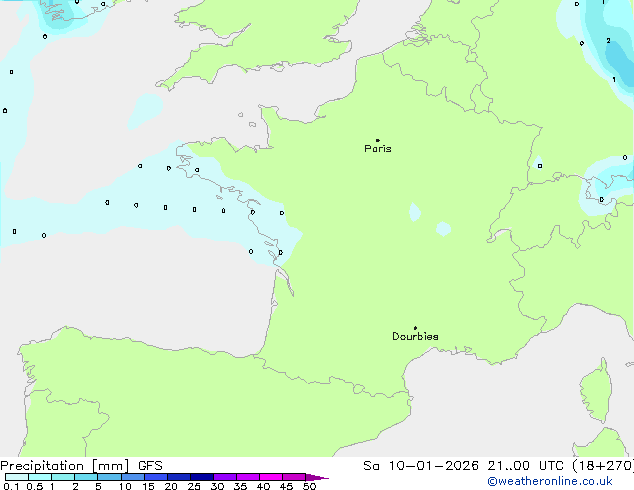Screen dimensions: 634x490
Task: Pick the 25–30 mm legend color swatch
Action: coord(202,477)
